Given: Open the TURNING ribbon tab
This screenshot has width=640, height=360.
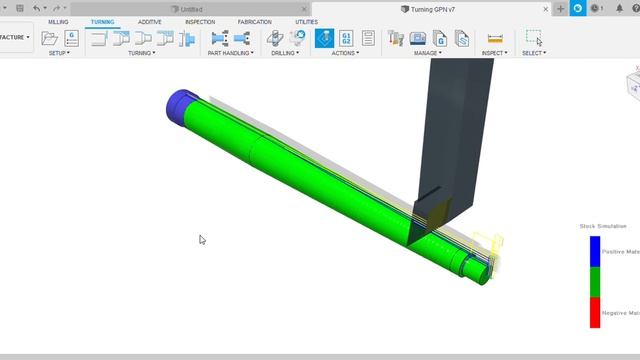Looking at the screenshot, I should 102,22.
